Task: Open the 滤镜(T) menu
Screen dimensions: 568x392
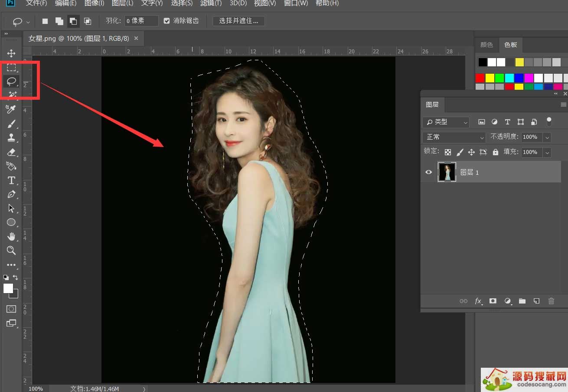Action: [x=211, y=3]
